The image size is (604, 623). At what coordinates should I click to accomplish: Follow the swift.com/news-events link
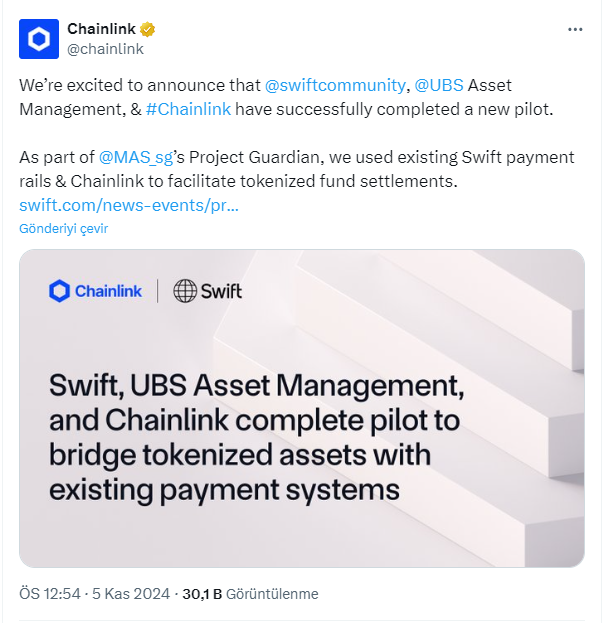(x=129, y=206)
